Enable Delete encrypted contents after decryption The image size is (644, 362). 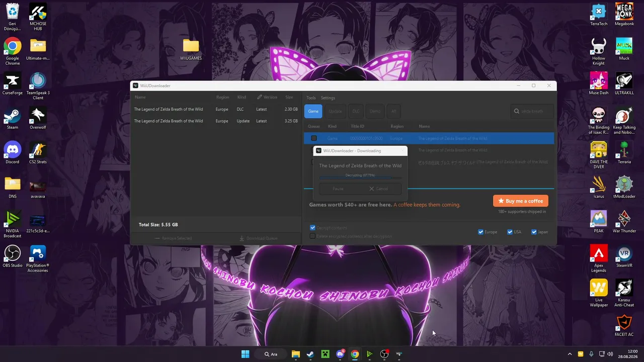312,236
